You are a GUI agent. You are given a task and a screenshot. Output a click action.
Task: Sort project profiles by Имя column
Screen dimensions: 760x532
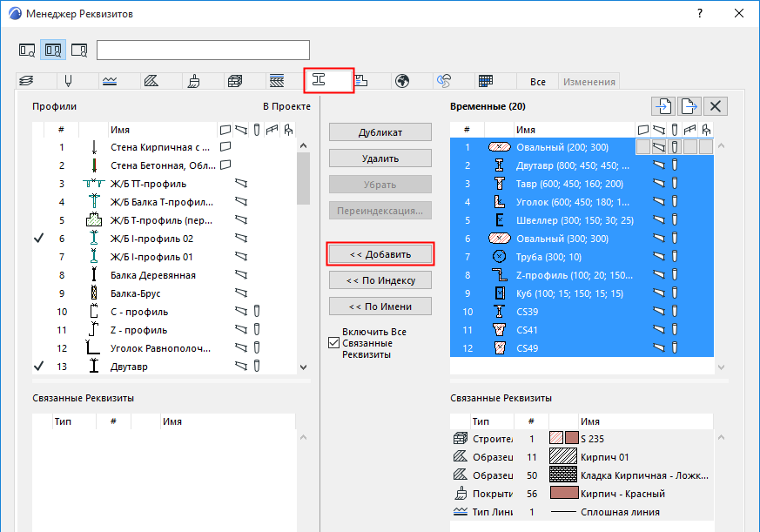click(162, 130)
